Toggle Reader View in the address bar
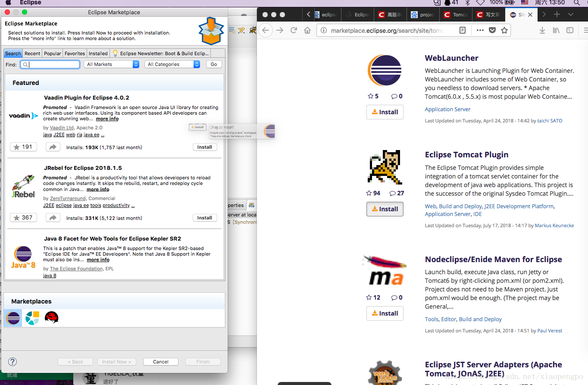This screenshot has height=385, width=588. [x=463, y=30]
